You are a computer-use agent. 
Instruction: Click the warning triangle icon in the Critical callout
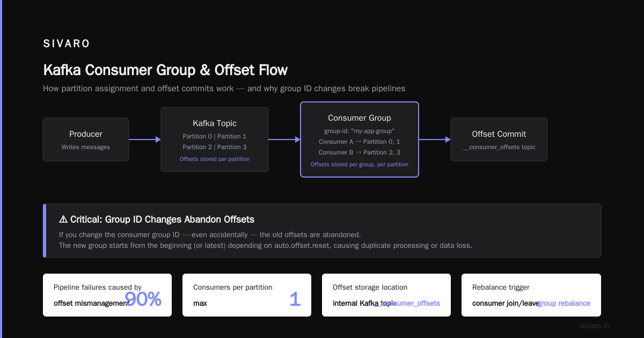click(x=63, y=219)
